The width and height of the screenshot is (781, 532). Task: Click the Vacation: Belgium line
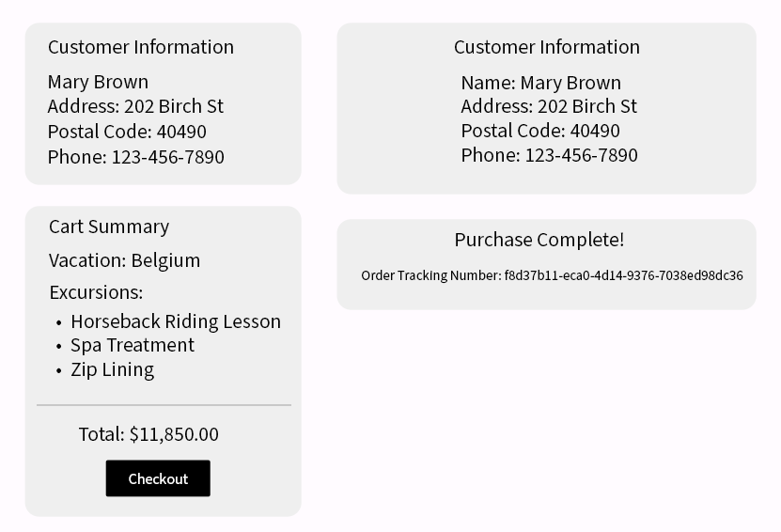124,260
